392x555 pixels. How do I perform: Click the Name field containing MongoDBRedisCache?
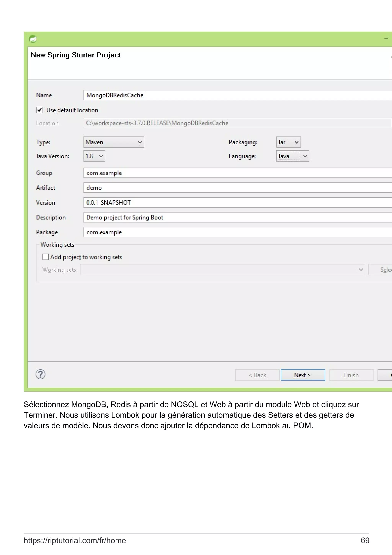pyautogui.click(x=238, y=95)
